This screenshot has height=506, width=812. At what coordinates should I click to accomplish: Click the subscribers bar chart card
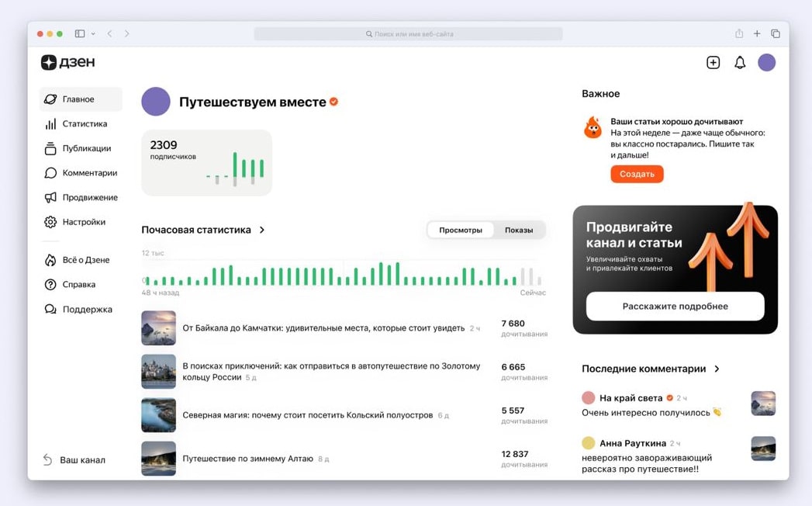[206, 163]
